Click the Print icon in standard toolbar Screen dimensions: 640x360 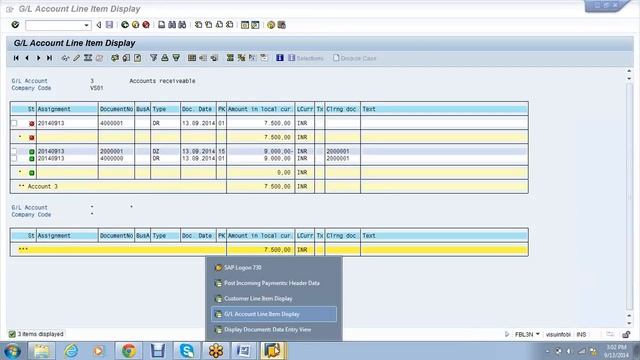162,25
